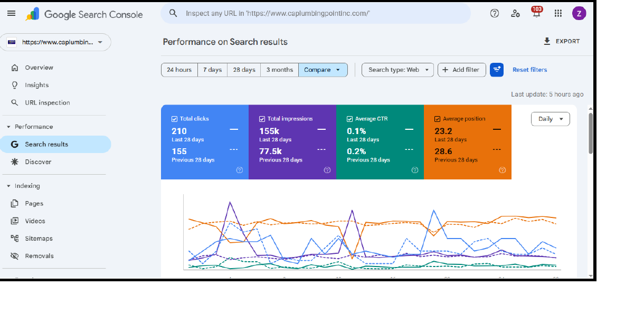
Task: Uncheck the Average position checkbox
Action: tap(438, 119)
